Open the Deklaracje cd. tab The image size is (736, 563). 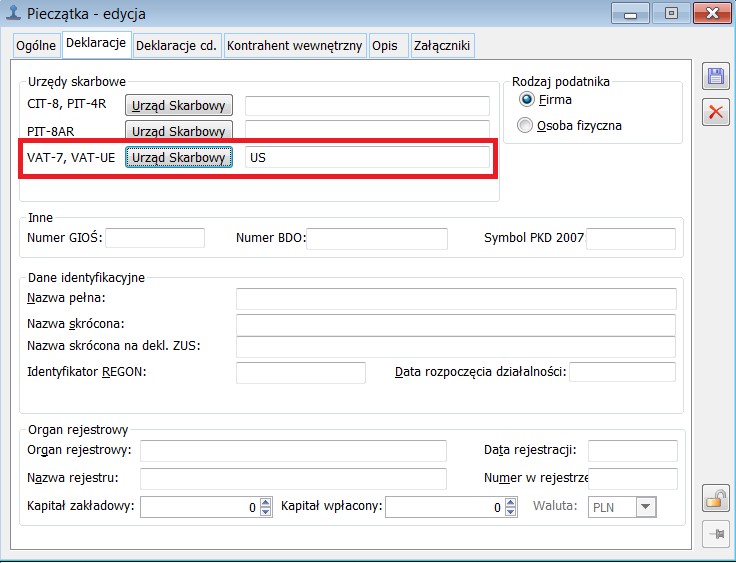click(x=177, y=46)
